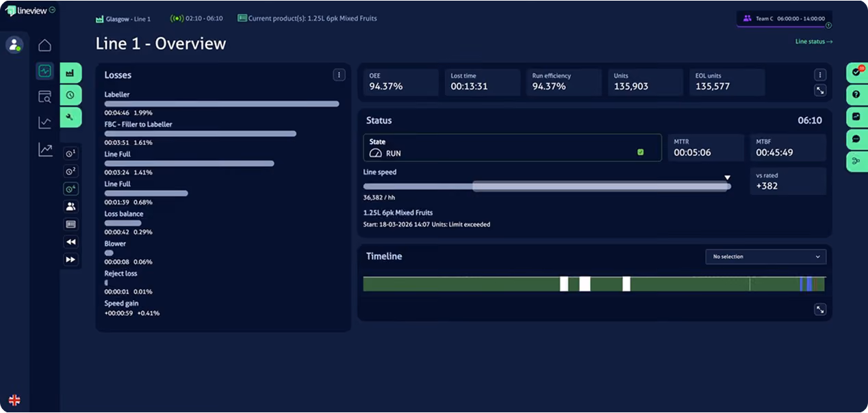The height and width of the screenshot is (413, 868).
Task: Open the No selection timeline dropdown
Action: click(766, 256)
